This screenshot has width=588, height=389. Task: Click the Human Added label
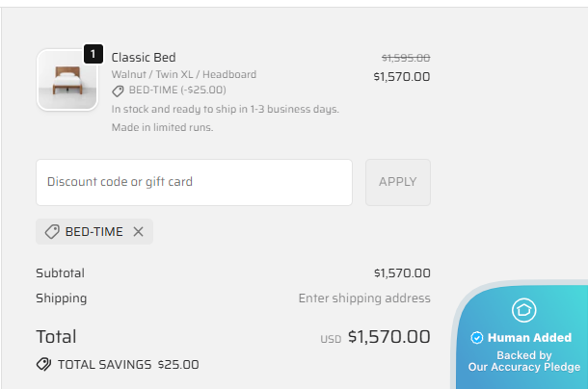click(529, 338)
